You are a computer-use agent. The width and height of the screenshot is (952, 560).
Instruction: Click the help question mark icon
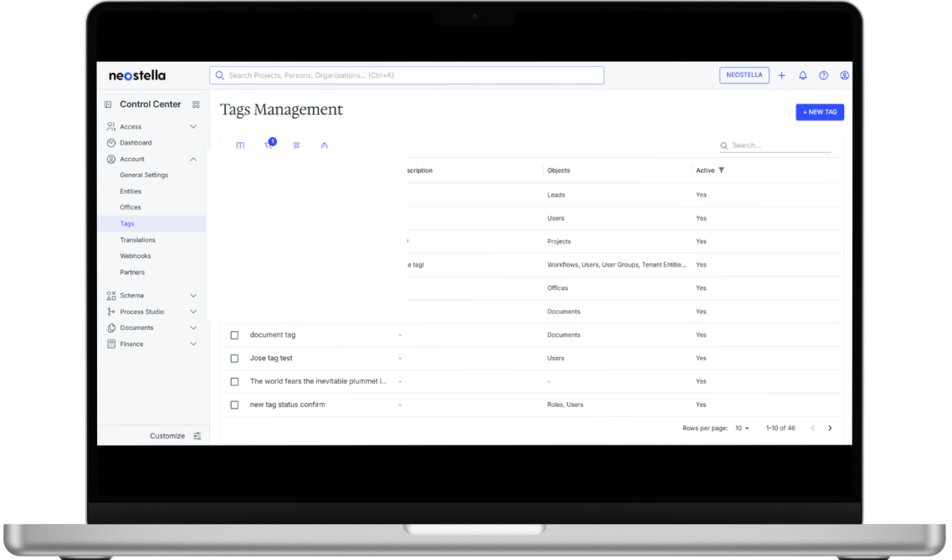(x=823, y=75)
